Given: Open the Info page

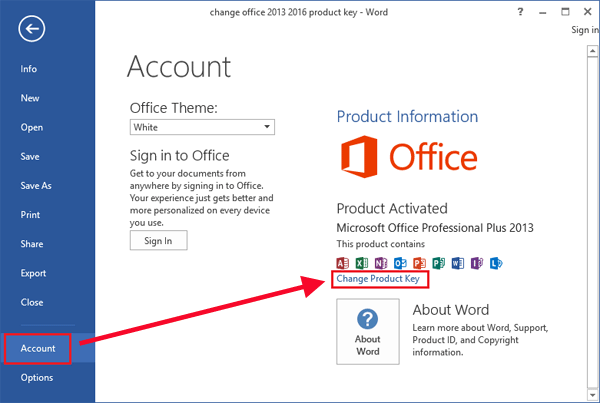Looking at the screenshot, I should pos(29,69).
